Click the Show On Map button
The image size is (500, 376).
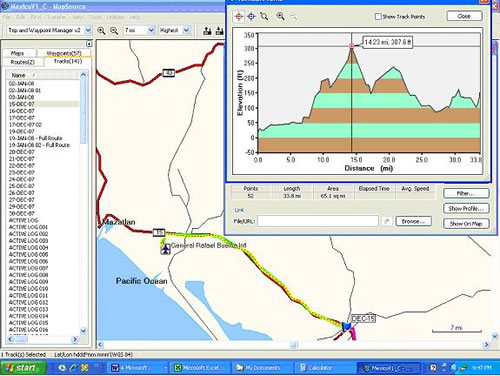466,224
